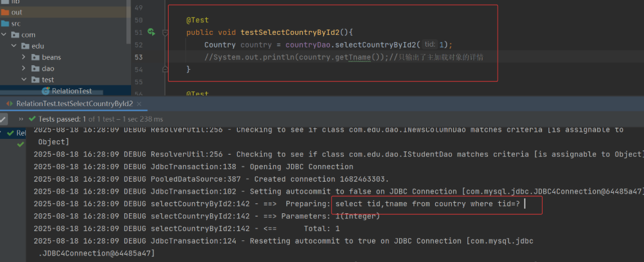Click the test package icon
This screenshot has height=262, width=644.
36,79
